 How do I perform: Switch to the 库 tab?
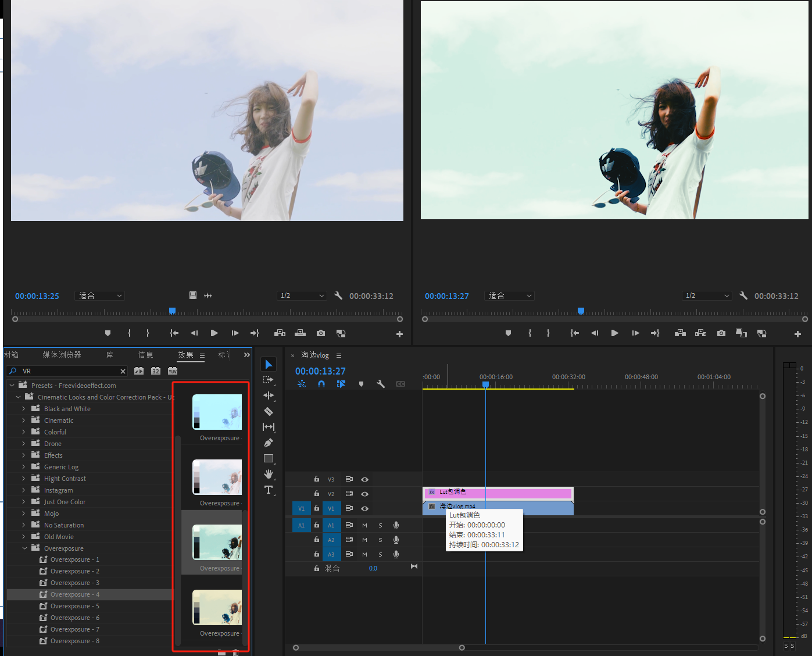110,355
